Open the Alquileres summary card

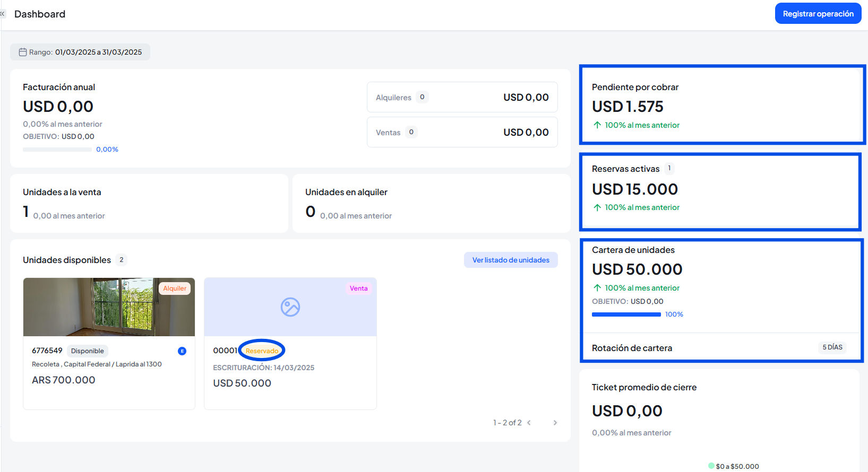pos(462,97)
